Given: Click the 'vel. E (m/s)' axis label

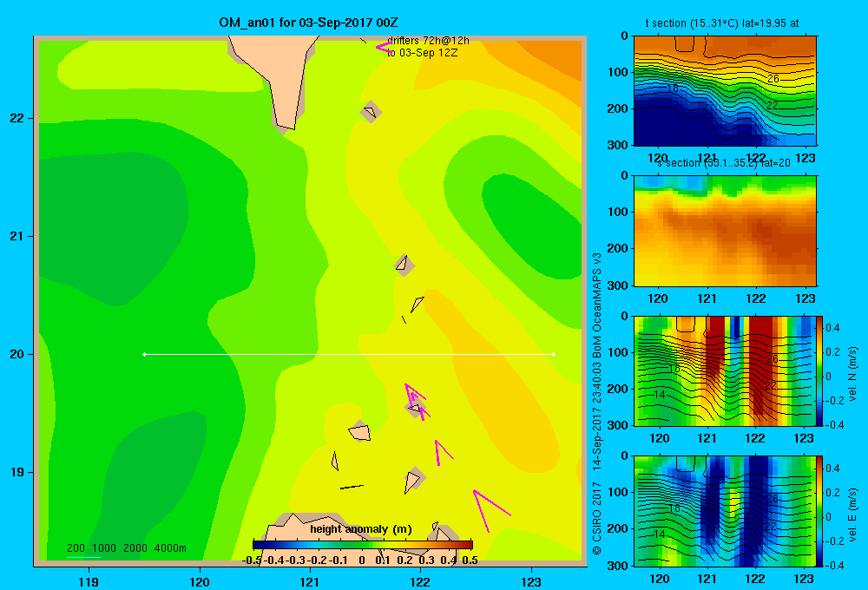Looking at the screenshot, I should (853, 514).
